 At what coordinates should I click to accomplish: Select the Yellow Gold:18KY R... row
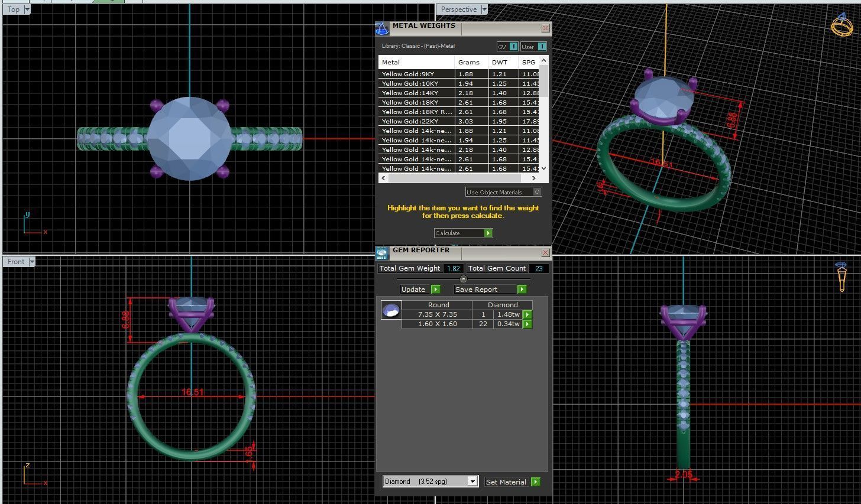(x=459, y=112)
